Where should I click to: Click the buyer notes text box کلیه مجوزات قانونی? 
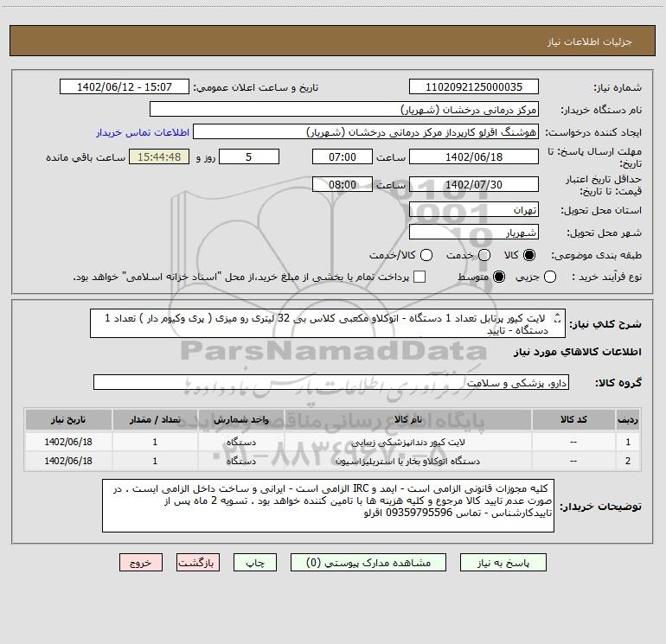tap(328, 506)
